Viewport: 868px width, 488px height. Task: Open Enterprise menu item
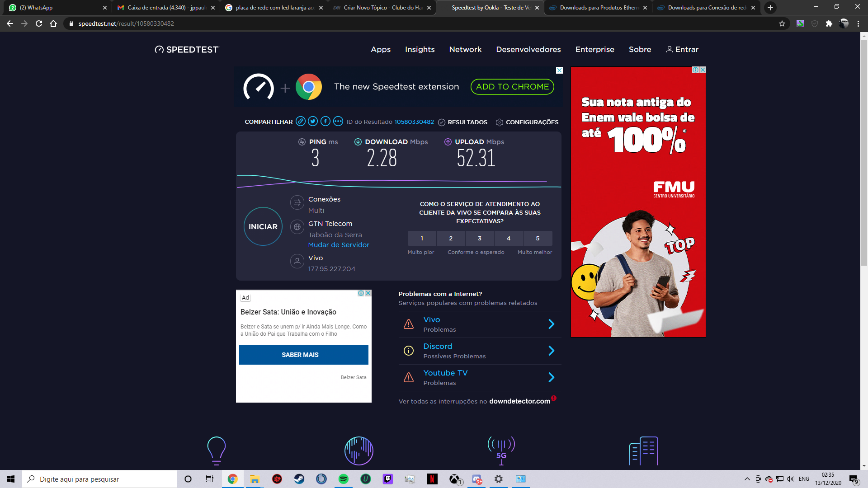pyautogui.click(x=594, y=49)
